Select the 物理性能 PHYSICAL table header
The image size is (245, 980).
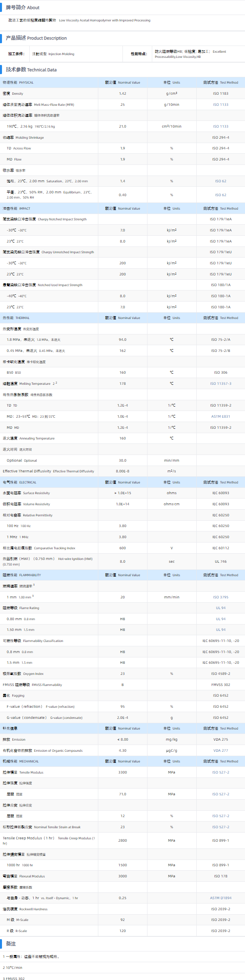[18, 82]
